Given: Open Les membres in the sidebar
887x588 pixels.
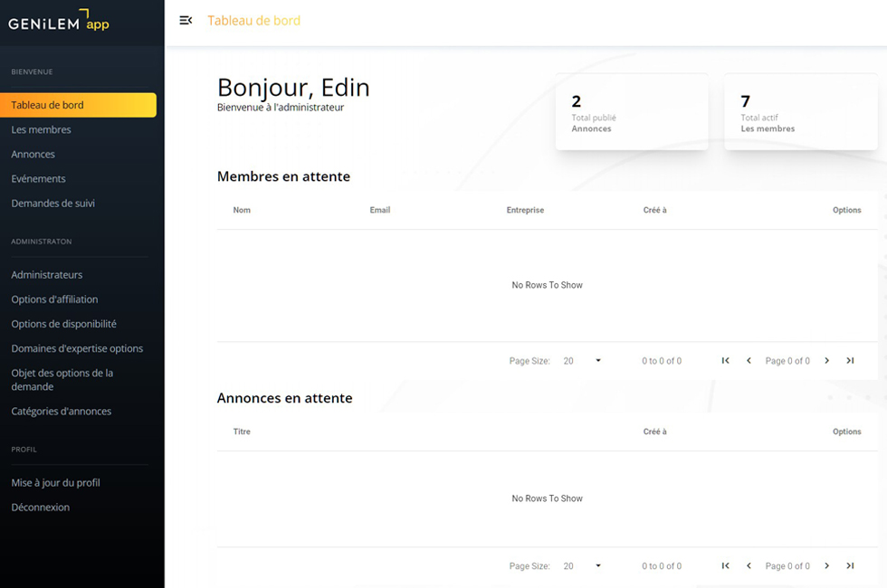Looking at the screenshot, I should click(41, 129).
